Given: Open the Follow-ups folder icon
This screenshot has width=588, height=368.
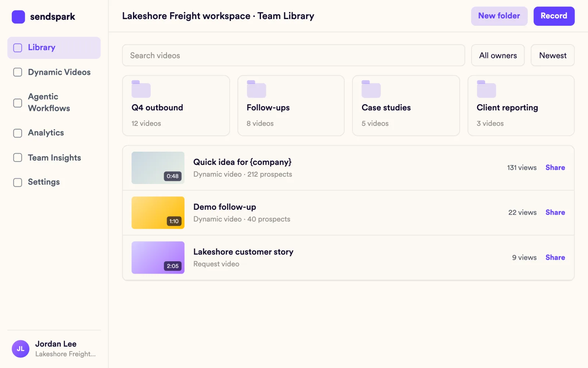Looking at the screenshot, I should tap(256, 89).
